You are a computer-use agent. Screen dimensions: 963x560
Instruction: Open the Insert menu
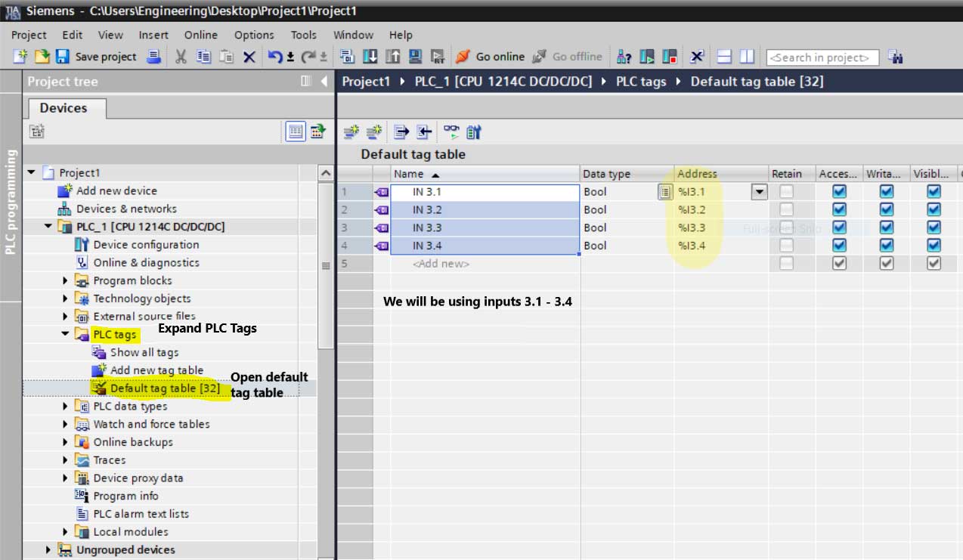point(153,35)
